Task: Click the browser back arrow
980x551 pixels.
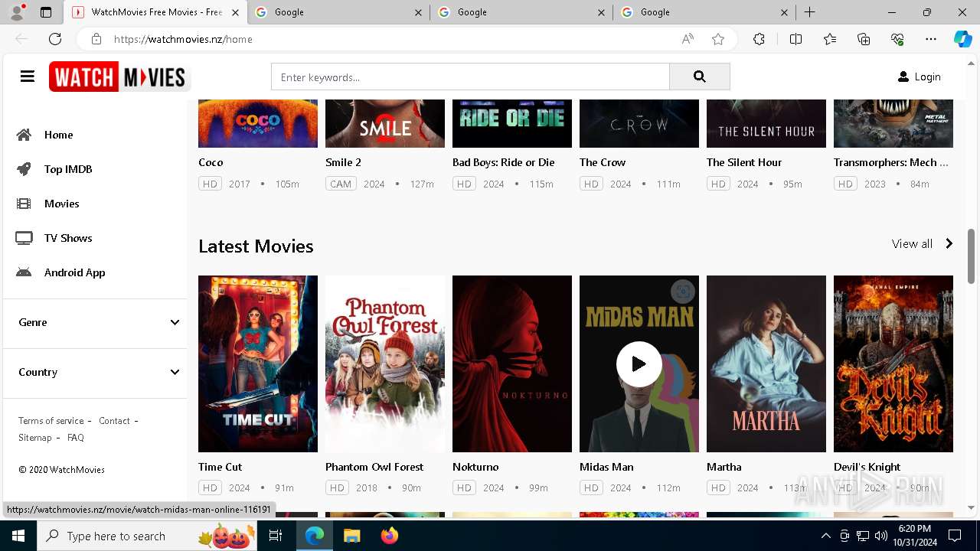Action: (21, 39)
